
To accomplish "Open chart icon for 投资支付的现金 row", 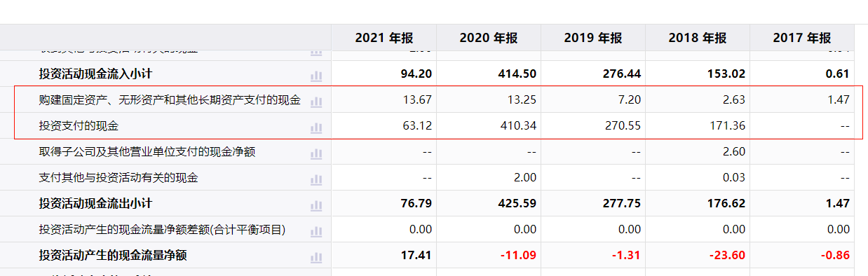I will click(x=316, y=127).
